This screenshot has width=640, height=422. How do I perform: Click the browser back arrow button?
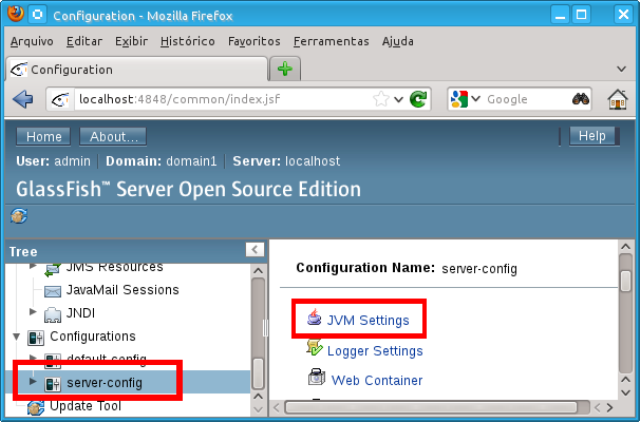click(22, 99)
